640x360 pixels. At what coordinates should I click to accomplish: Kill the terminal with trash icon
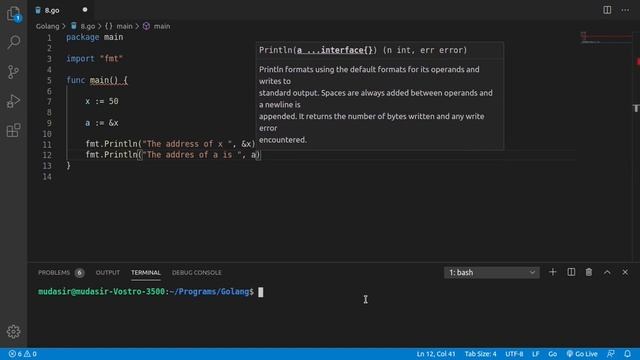[589, 272]
